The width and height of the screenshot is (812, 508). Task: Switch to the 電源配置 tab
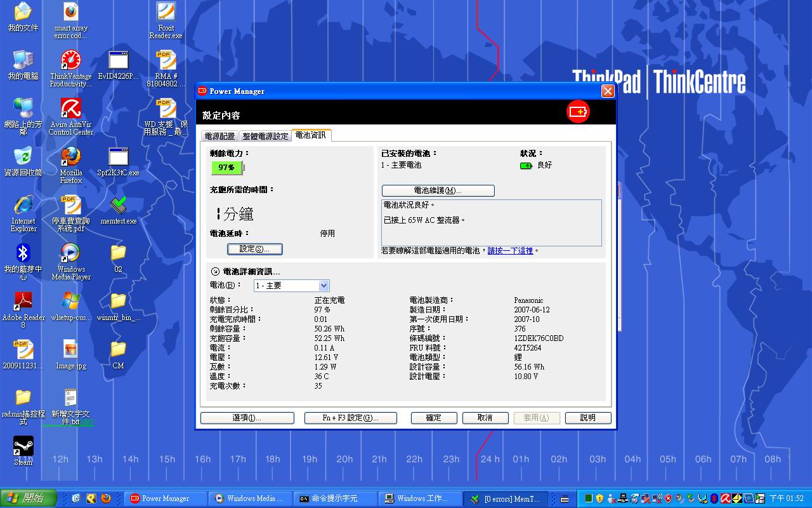point(220,135)
